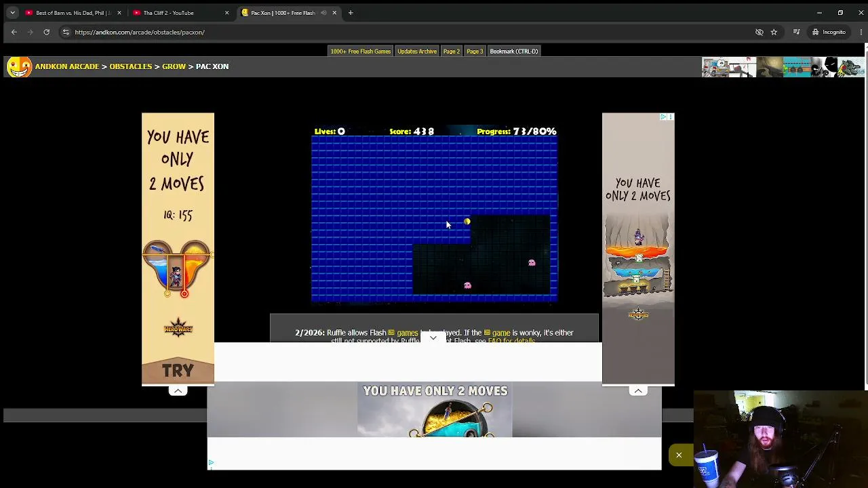Go to Page 2 link

[x=452, y=52]
